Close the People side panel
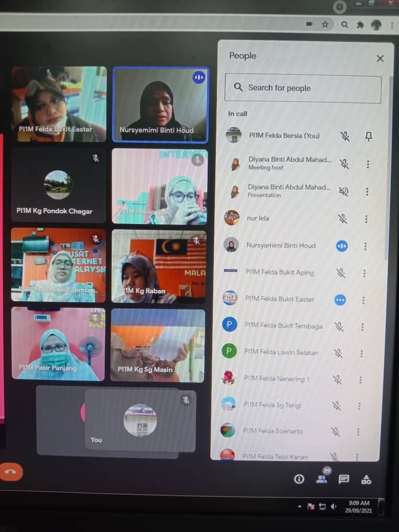 point(380,58)
